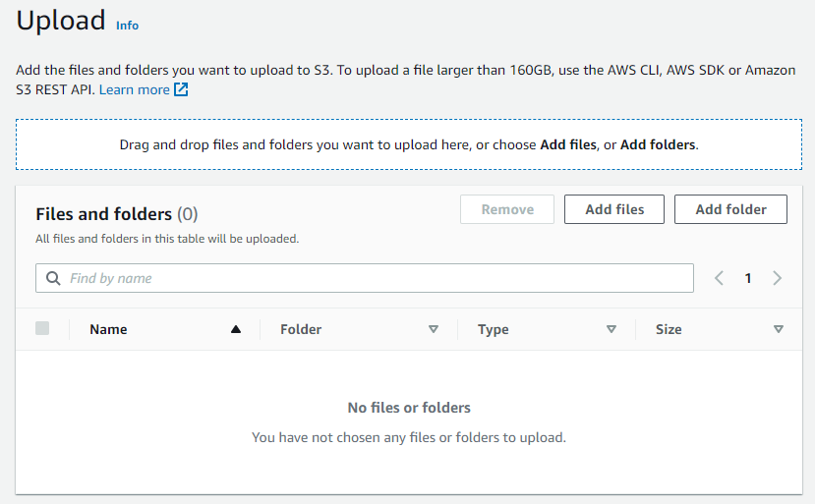
Task: Focus the Find by name search field
Action: point(365,278)
